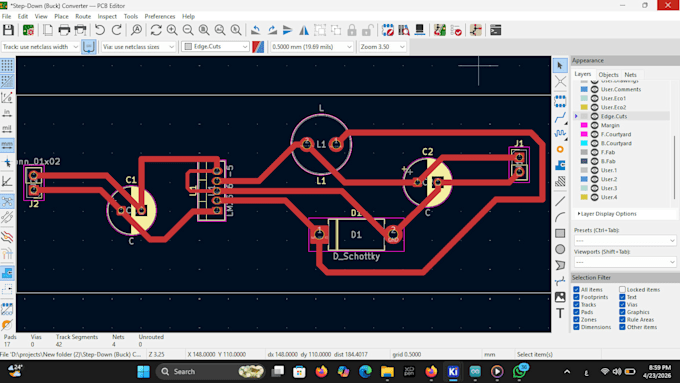680x383 pixels.
Task: Select the arrow selection tool
Action: click(x=560, y=65)
